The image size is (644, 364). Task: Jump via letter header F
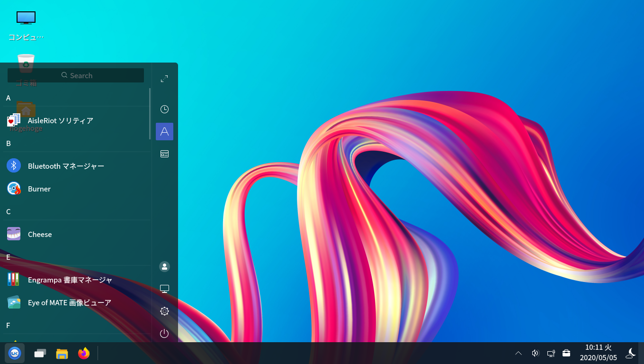pyautogui.click(x=8, y=325)
